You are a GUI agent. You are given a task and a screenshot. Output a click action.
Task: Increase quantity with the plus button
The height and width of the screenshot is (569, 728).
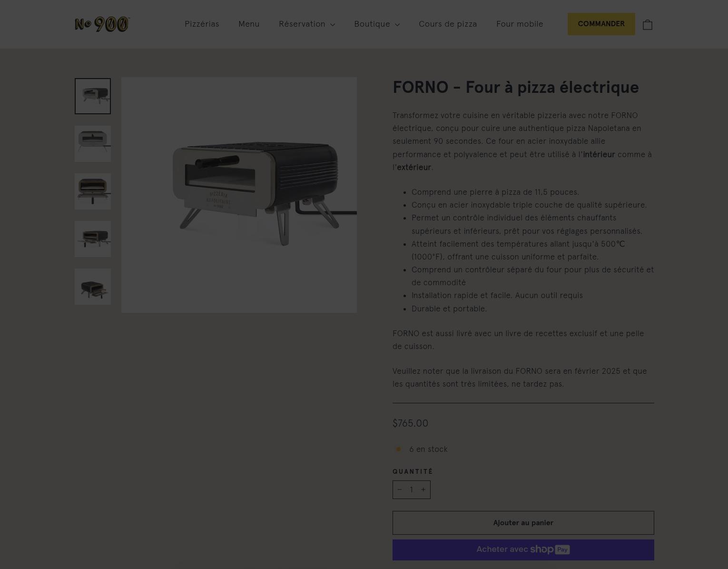(423, 489)
